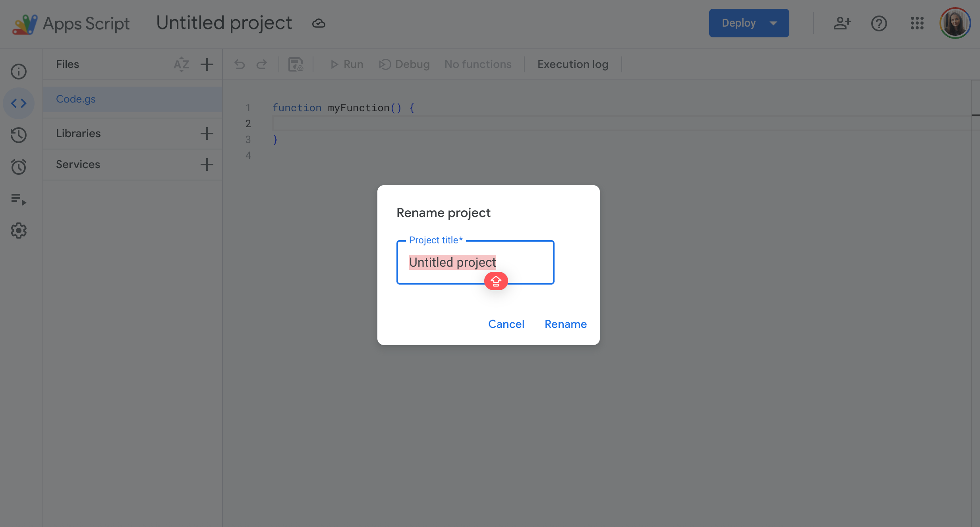Image resolution: width=980 pixels, height=527 pixels.
Task: Confirm with the Rename button
Action: (566, 324)
